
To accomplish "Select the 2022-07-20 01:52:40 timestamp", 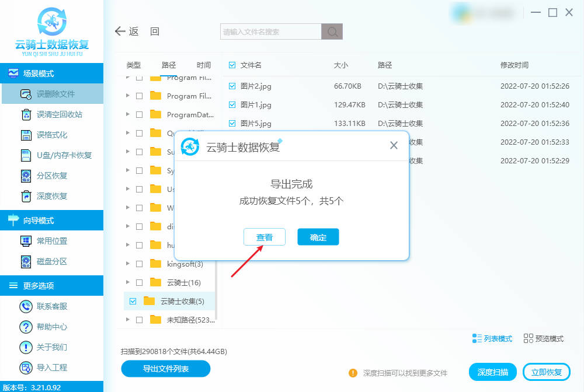I will click(535, 104).
